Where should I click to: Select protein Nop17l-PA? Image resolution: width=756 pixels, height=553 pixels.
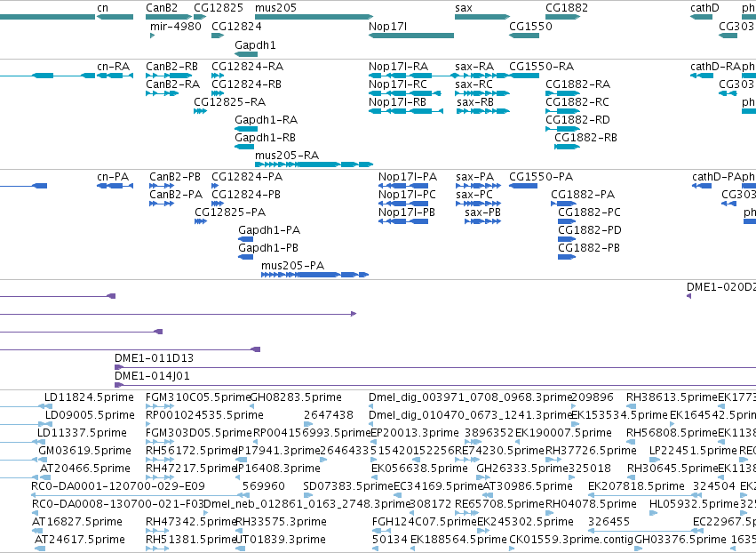[408, 177]
